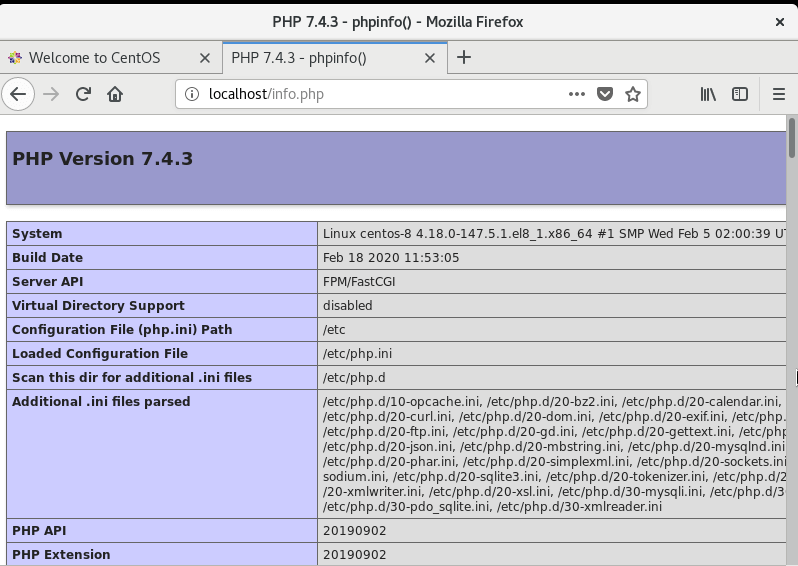Show site information icon in address bar
Viewport: 798px width, 566px height.
click(192, 94)
